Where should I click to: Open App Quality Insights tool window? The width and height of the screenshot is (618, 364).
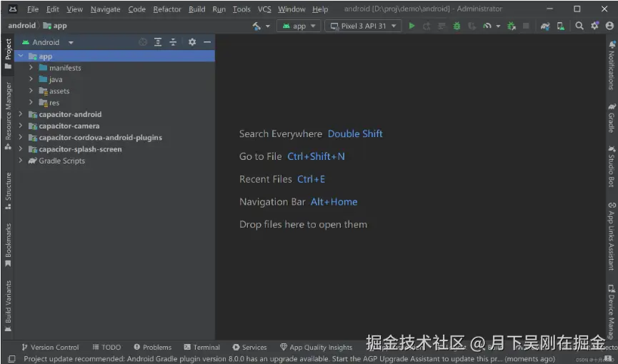[x=316, y=347]
